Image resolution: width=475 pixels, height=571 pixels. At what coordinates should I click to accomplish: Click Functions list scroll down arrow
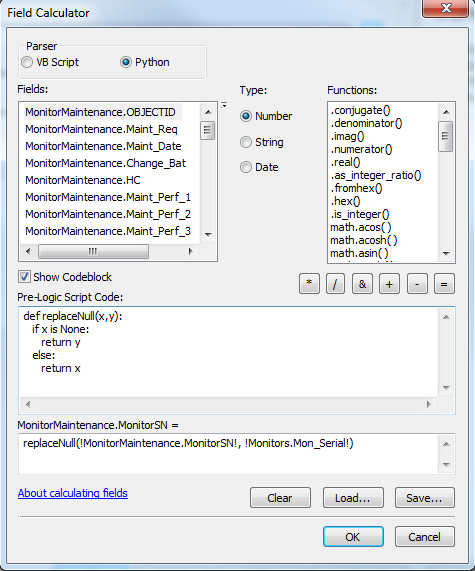[446, 254]
